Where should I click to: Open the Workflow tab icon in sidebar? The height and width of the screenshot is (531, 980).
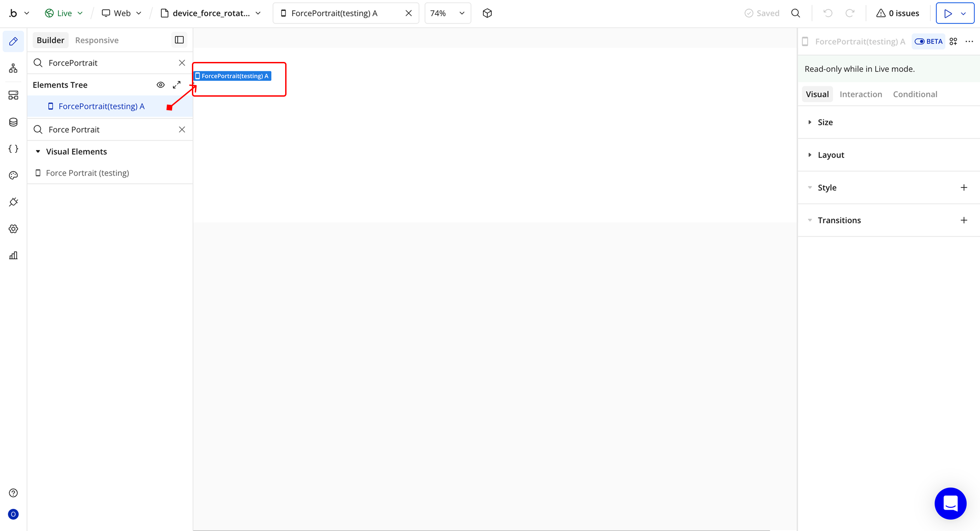coord(13,68)
